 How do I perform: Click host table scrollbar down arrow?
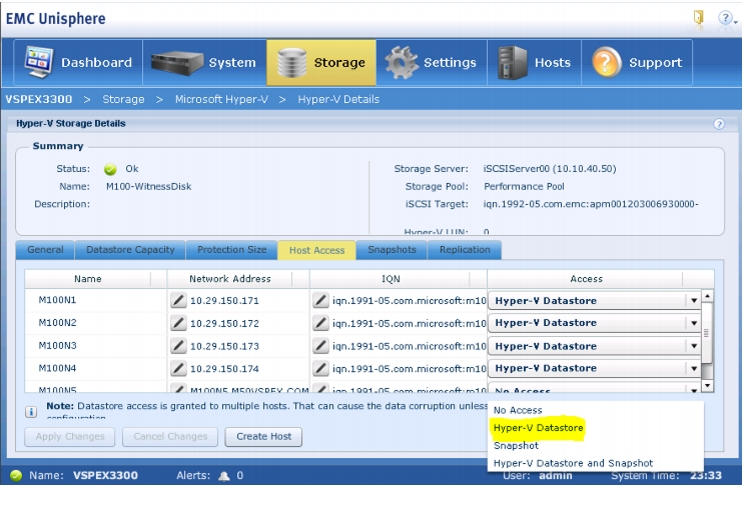[707, 385]
